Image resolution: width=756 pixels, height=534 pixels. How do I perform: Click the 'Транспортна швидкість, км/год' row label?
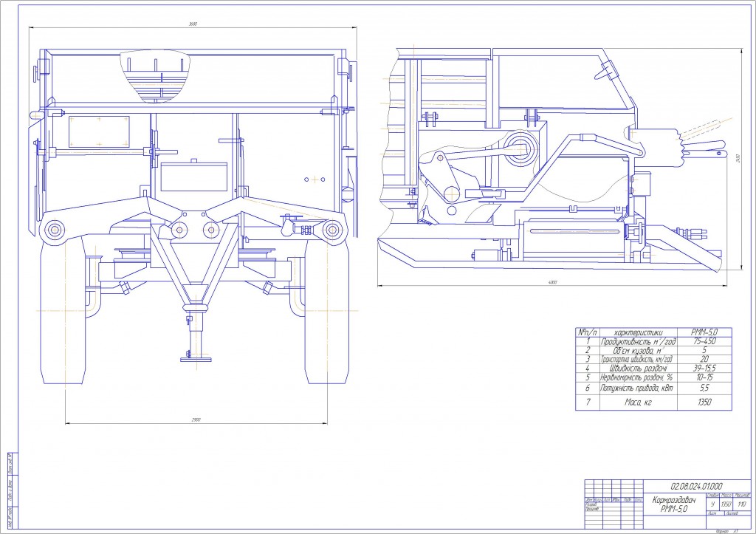pos(636,360)
